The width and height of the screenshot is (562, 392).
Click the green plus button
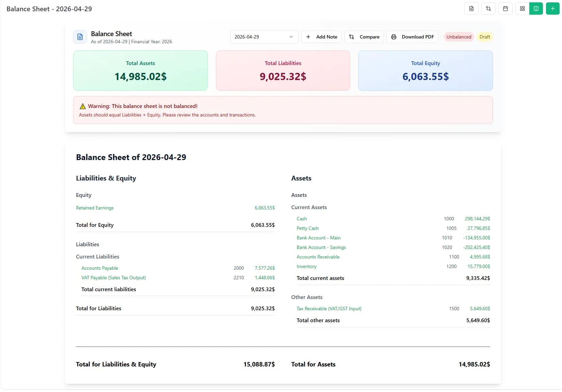552,9
